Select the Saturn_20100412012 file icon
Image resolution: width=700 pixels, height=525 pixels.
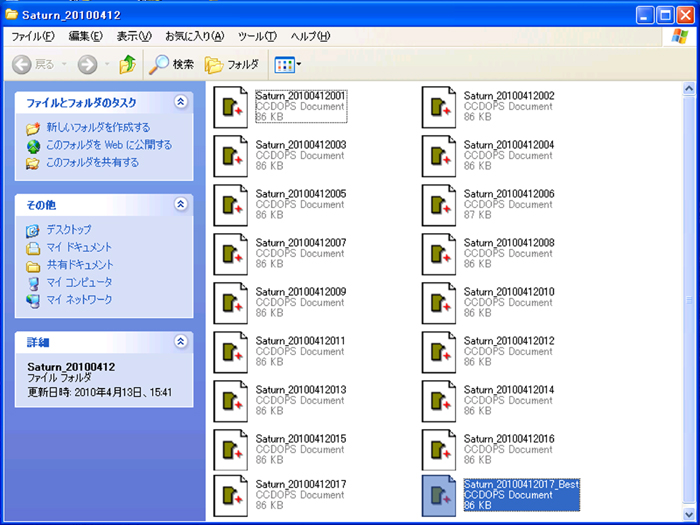point(439,352)
